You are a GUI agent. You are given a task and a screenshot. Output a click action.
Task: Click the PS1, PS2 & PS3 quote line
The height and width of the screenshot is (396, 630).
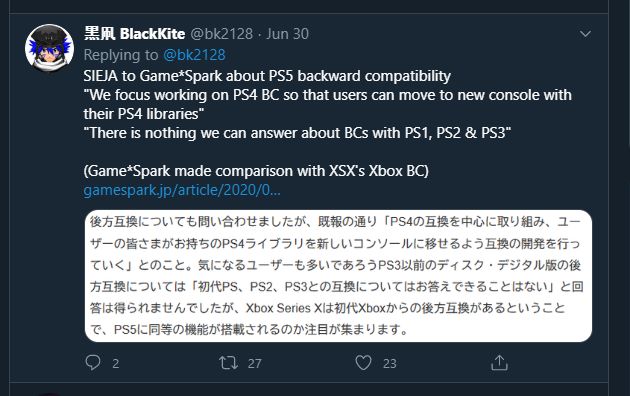point(297,133)
